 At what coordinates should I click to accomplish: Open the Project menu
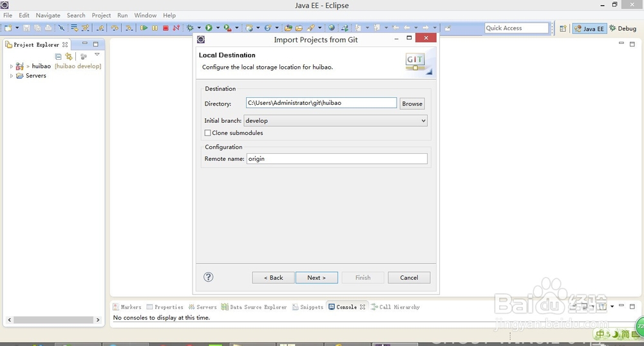[x=101, y=15]
